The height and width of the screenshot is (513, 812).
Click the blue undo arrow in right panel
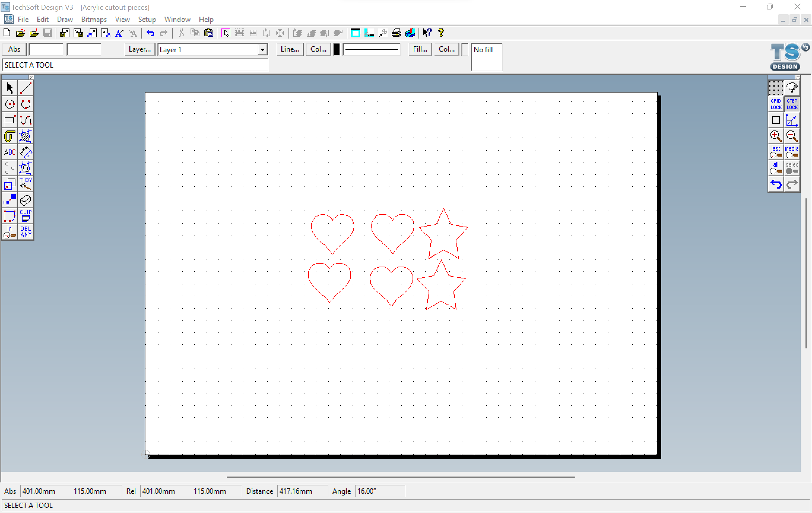coord(775,184)
